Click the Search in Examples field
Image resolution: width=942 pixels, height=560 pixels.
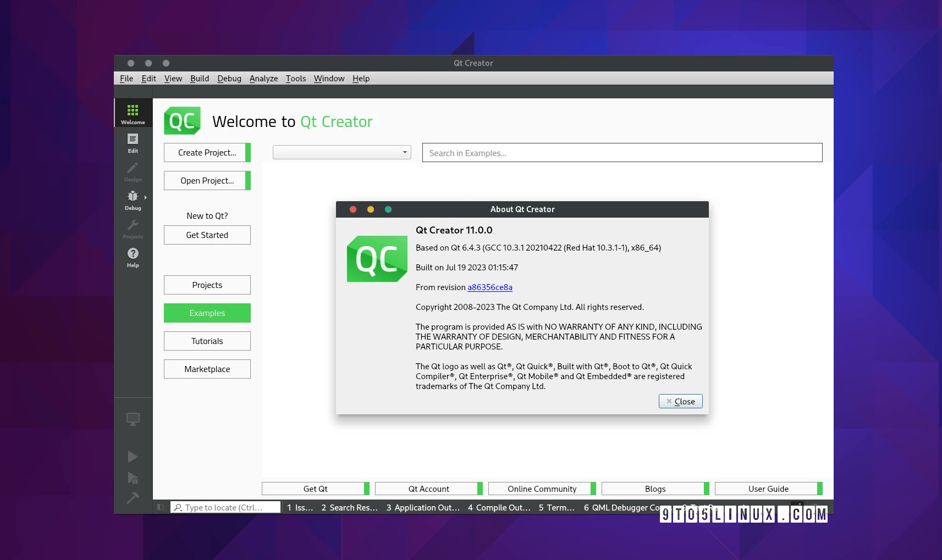(621, 153)
